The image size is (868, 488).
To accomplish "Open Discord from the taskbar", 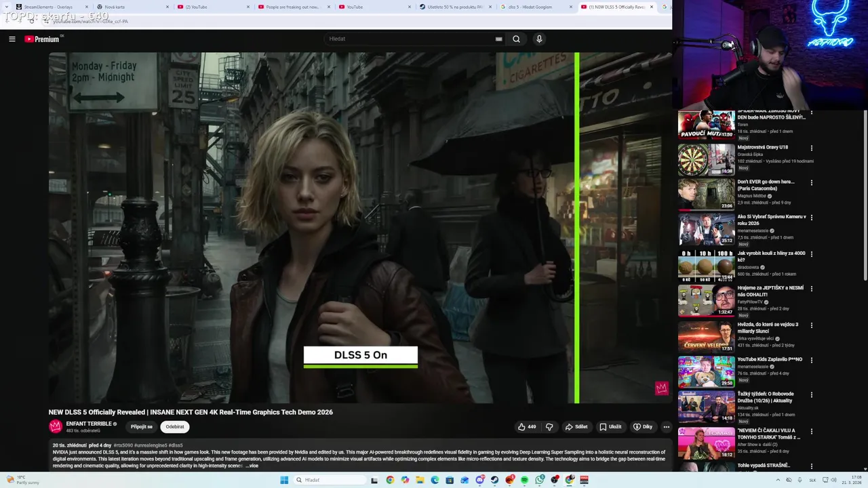I will 479,480.
